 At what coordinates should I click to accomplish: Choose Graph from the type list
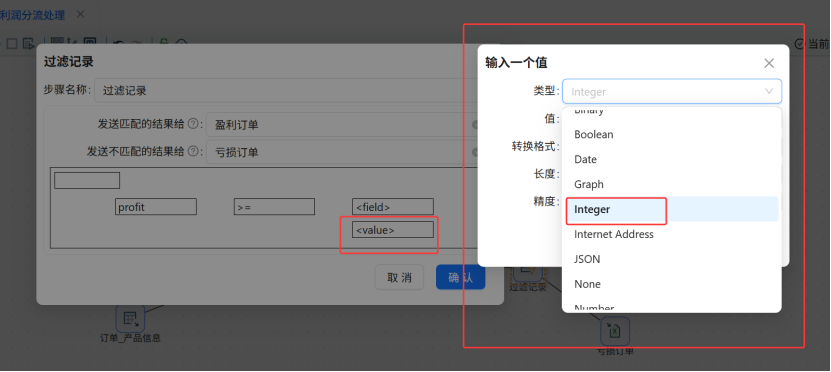coord(671,184)
